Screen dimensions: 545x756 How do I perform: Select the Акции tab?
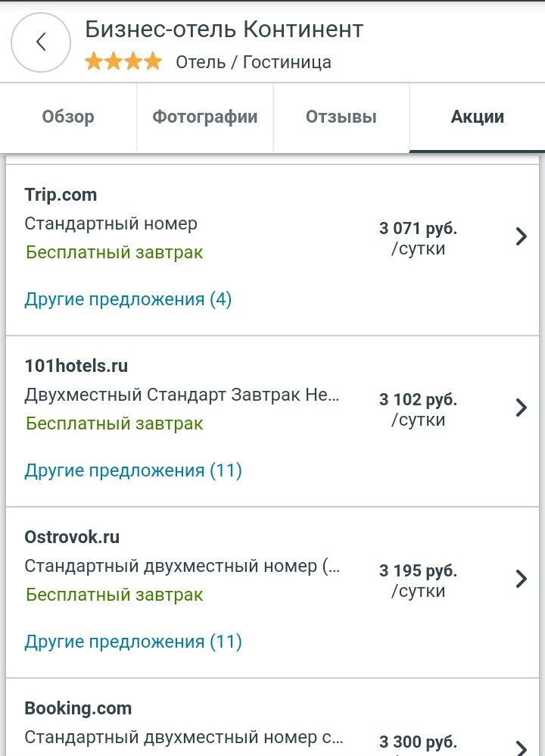477,117
